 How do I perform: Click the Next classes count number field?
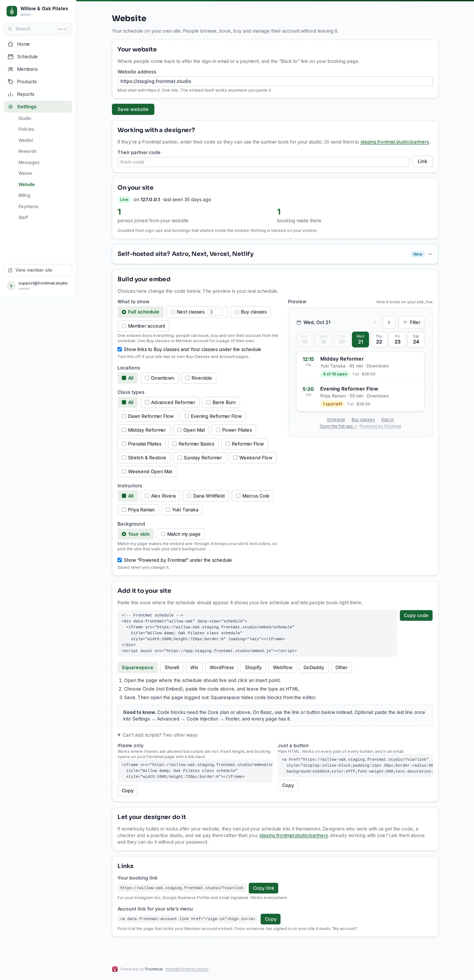point(215,312)
